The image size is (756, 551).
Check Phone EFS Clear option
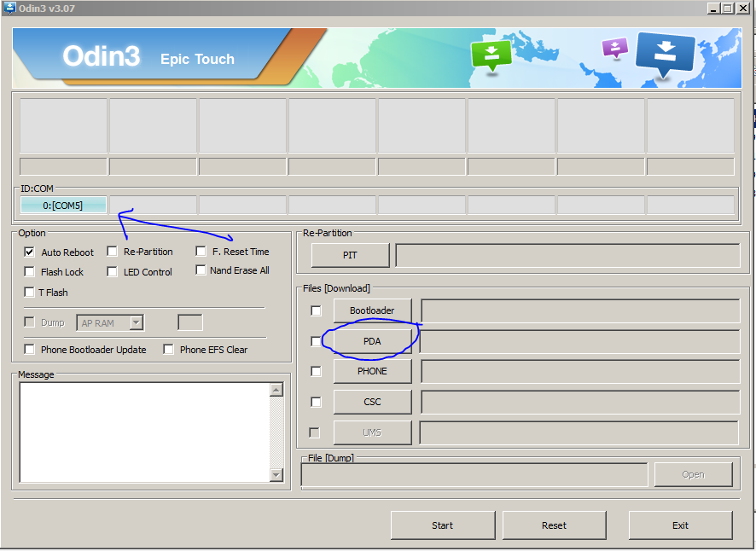[x=168, y=349]
